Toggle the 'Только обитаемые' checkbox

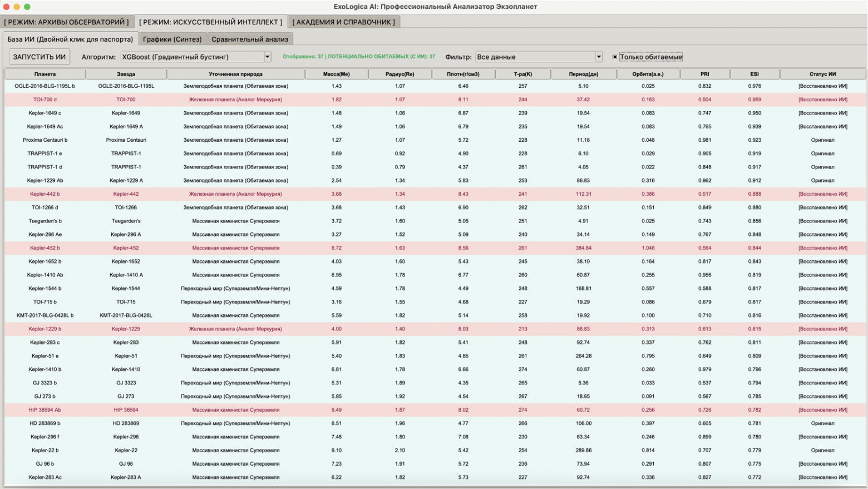615,57
